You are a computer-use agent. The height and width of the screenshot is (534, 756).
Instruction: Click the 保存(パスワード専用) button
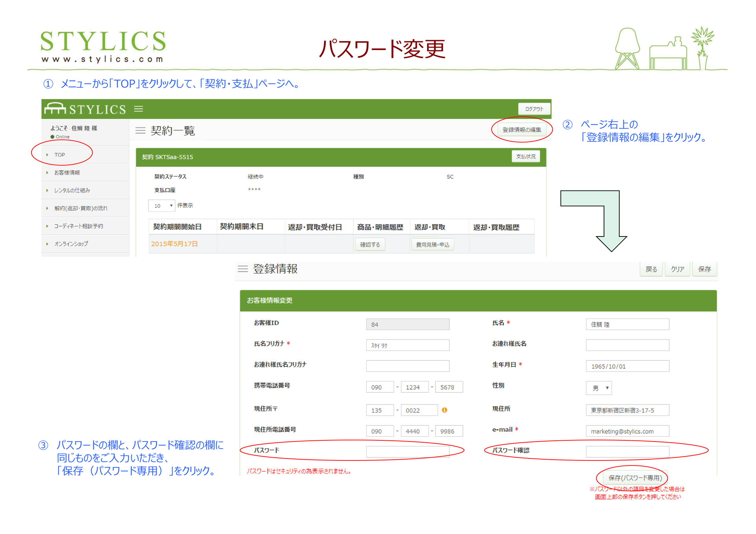[x=635, y=478]
